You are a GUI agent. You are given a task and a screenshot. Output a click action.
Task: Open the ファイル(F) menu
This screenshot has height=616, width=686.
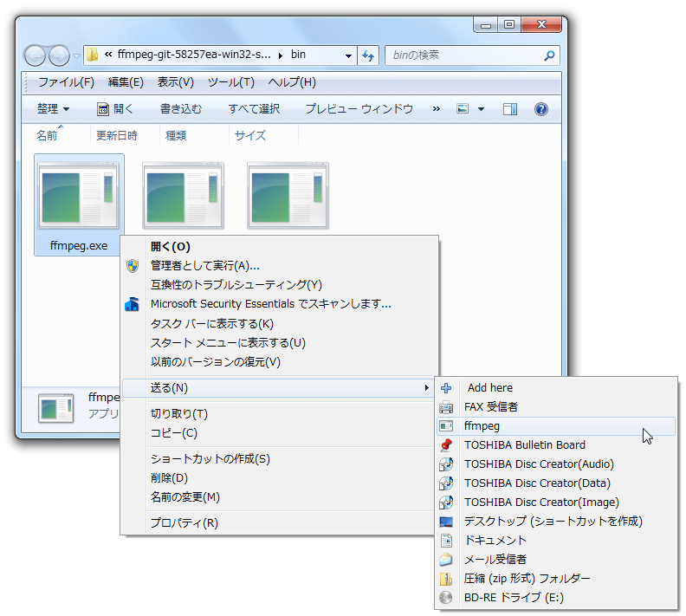coord(66,82)
